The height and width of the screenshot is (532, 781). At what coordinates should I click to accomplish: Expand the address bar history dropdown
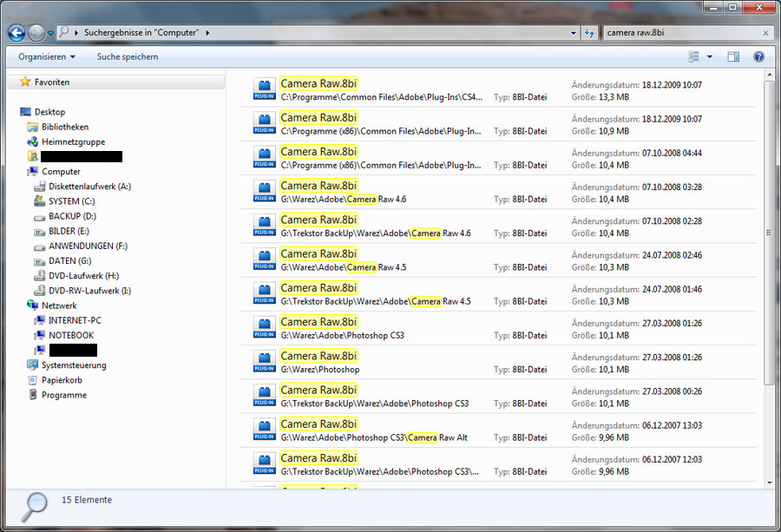click(574, 33)
